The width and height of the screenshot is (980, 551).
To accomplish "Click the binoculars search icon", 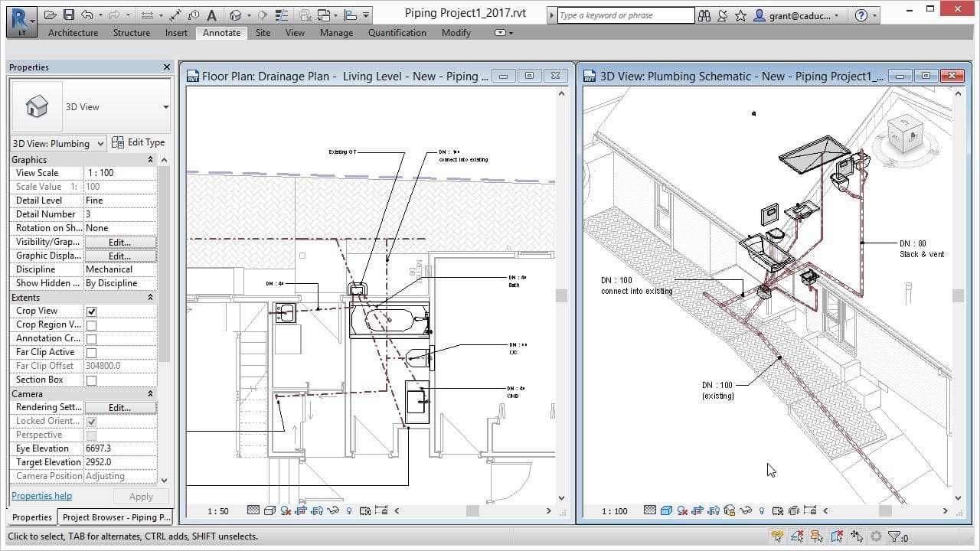I will click(704, 15).
